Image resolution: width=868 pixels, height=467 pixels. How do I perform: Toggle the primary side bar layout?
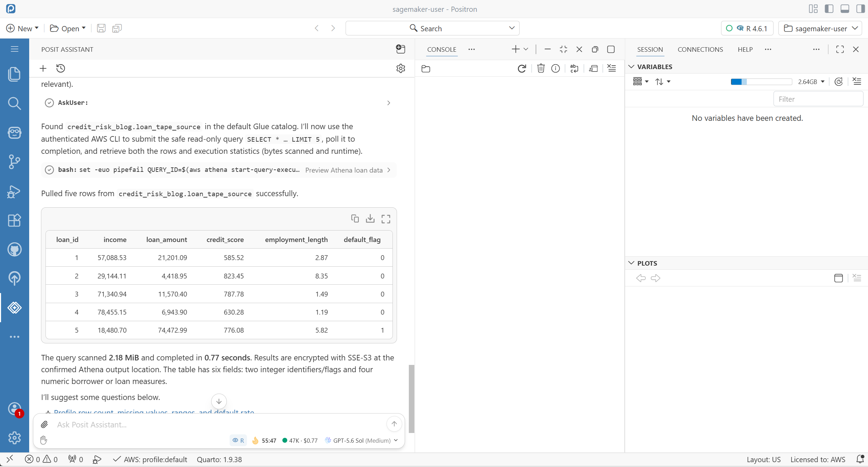[829, 9]
